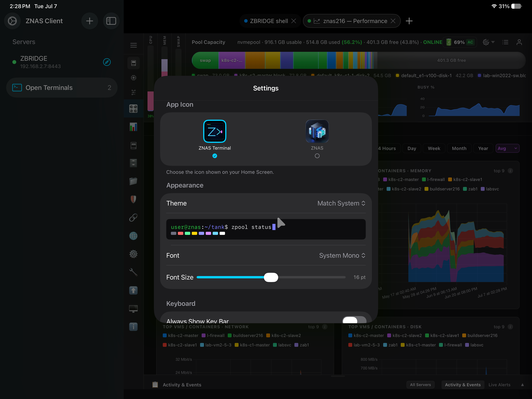The width and height of the screenshot is (532, 399).
Task: Click battery 69% AC status badge
Action: [460, 42]
